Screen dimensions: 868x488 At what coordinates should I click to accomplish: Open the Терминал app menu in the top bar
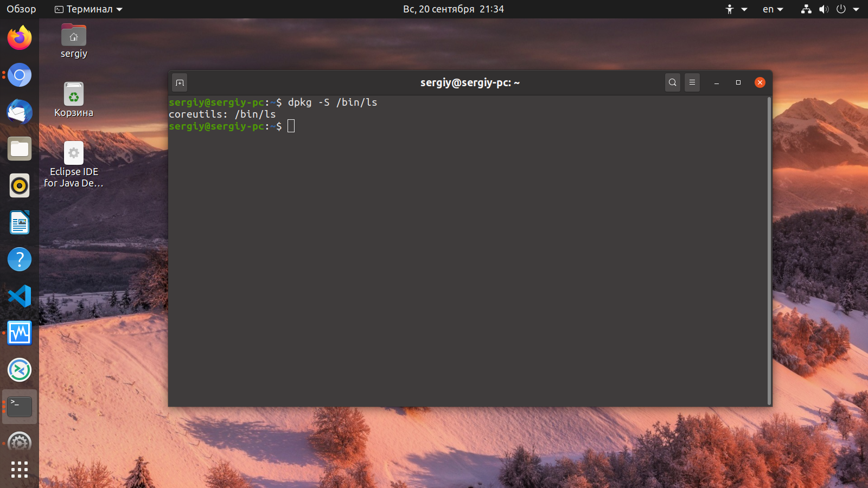[89, 9]
